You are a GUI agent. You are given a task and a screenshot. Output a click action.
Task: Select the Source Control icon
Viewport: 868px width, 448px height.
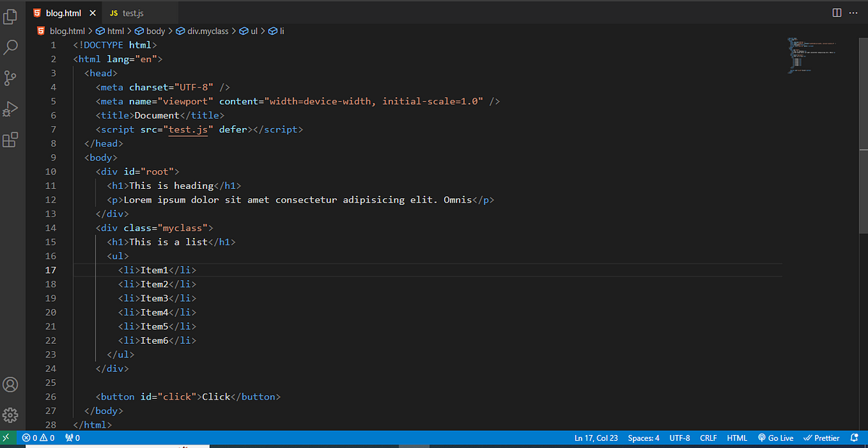[10, 77]
